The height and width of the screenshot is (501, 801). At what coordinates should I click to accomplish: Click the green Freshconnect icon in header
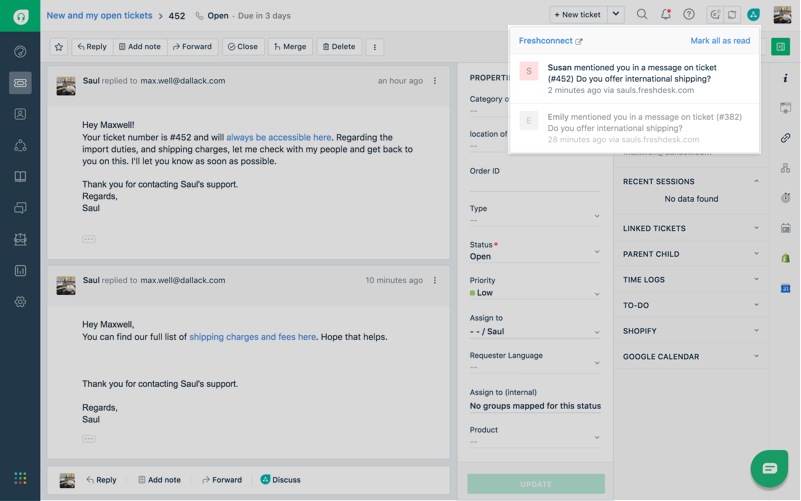[753, 15]
